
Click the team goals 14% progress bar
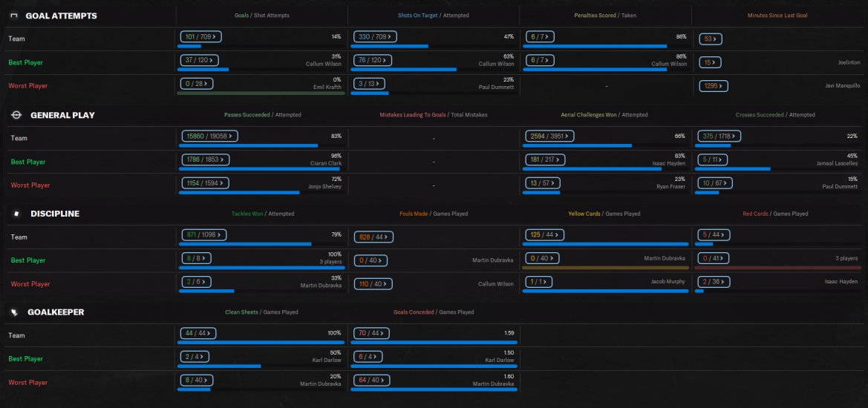point(261,46)
